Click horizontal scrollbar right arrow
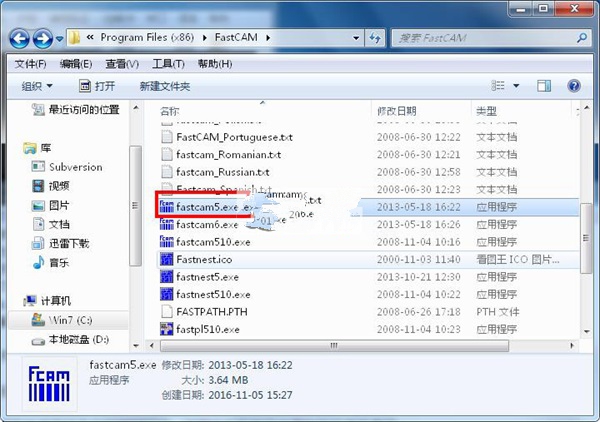Viewport: 600px width, 422px height. tap(572, 345)
